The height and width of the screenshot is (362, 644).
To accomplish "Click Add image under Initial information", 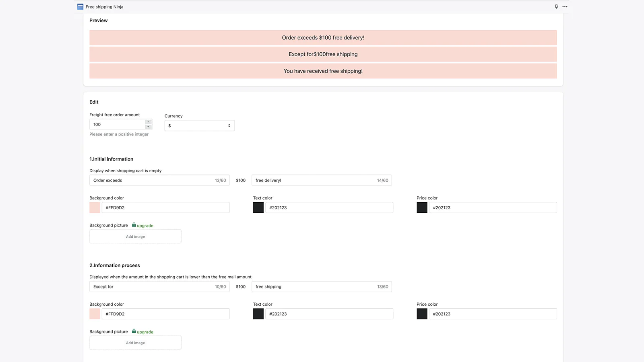I will (135, 237).
